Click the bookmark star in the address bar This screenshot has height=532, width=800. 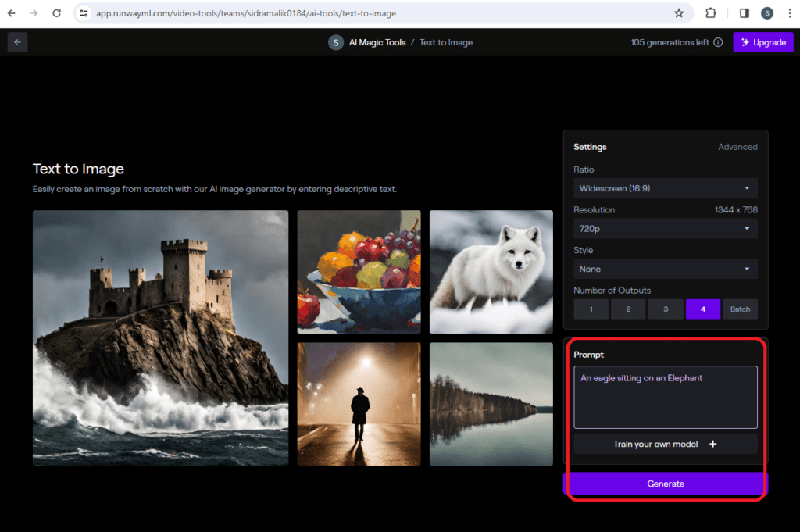click(x=680, y=12)
